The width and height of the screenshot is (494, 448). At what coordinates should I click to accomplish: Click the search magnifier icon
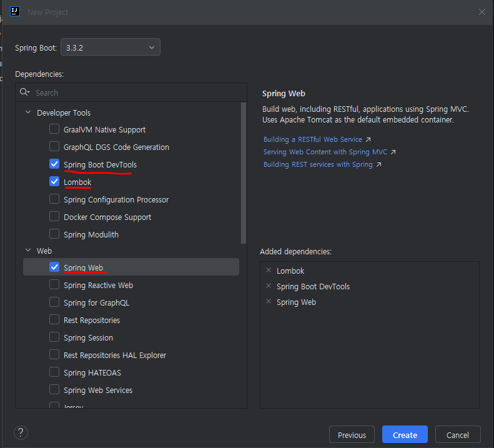click(24, 92)
